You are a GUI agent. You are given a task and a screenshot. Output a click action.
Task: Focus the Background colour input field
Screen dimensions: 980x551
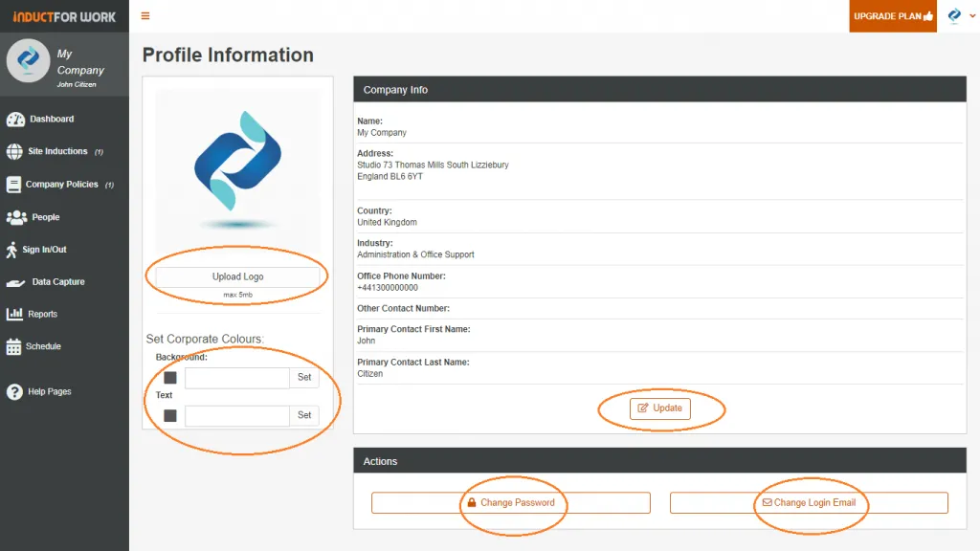coord(237,378)
